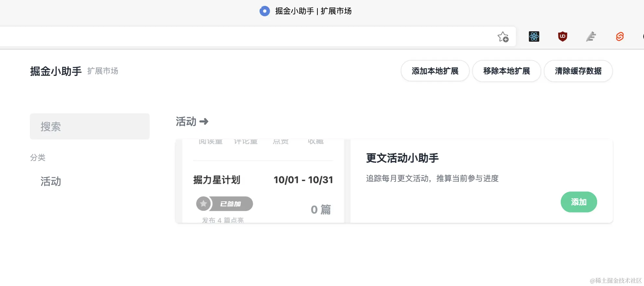The image size is (644, 286).
Task: Click the 掘金小助手 page title
Action: point(56,71)
